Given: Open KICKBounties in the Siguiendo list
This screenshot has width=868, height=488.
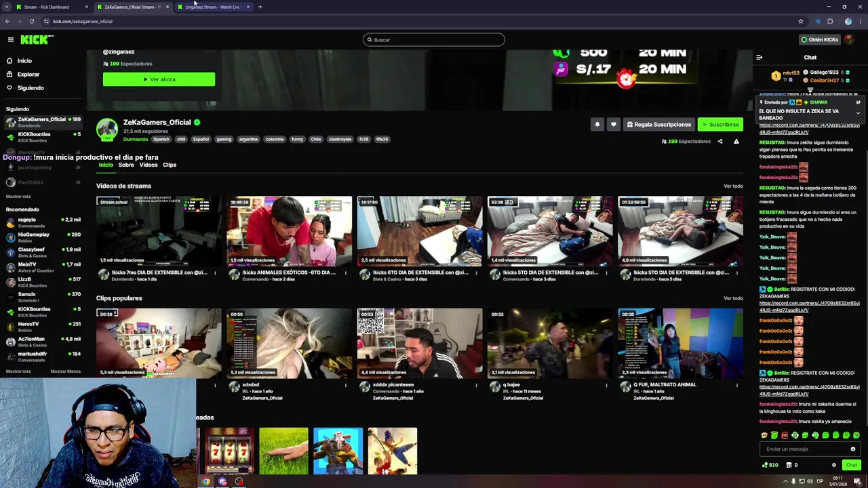Looking at the screenshot, I should click(x=43, y=137).
